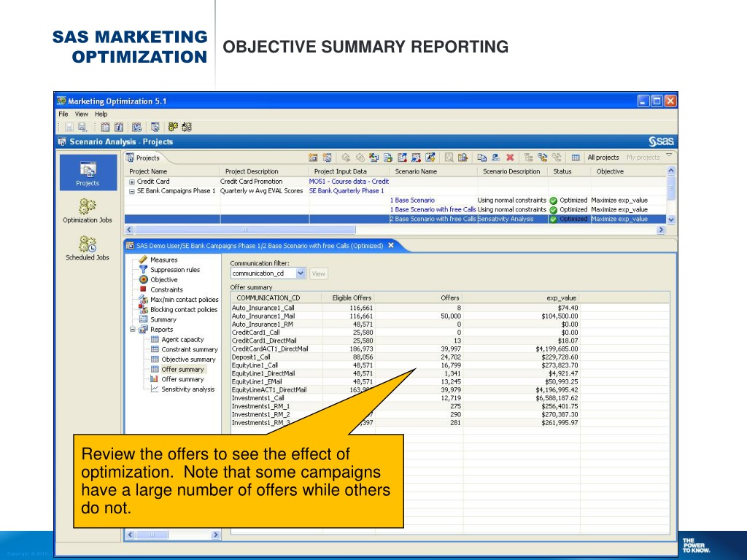Screen dimensions: 747x560
Task: Expand the Credit Card project row
Action: tap(132, 182)
